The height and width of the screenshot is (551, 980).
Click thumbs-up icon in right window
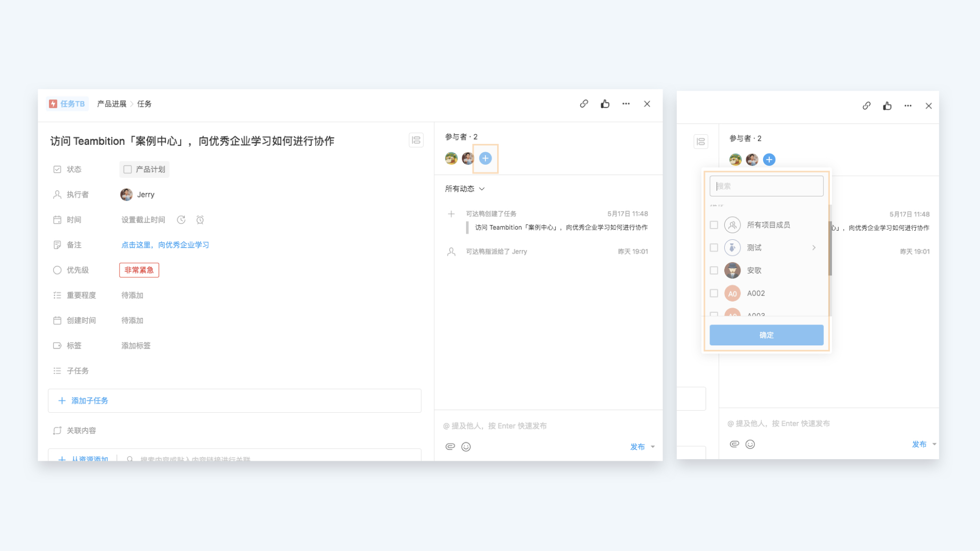887,106
